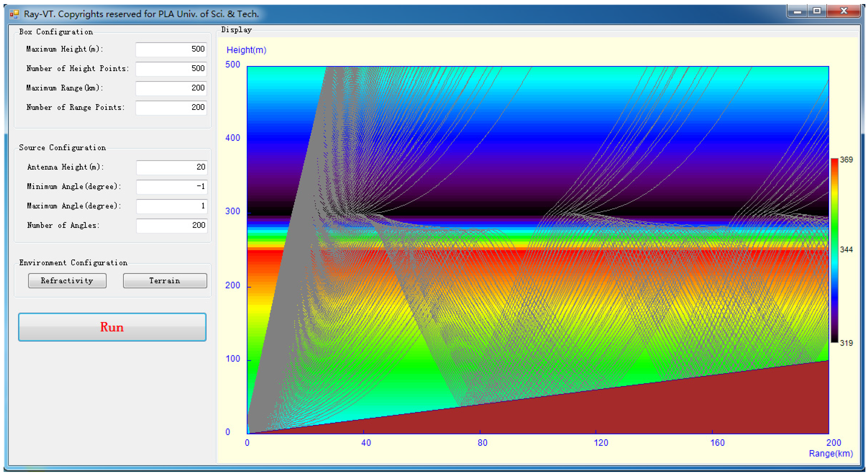Screen dimensions: 868x476
Task: Click the Height(m) axis label
Action: [x=246, y=50]
